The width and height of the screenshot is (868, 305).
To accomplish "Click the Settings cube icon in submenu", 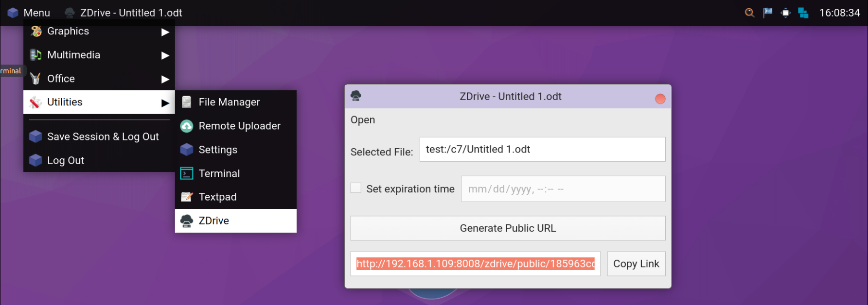I will click(187, 150).
